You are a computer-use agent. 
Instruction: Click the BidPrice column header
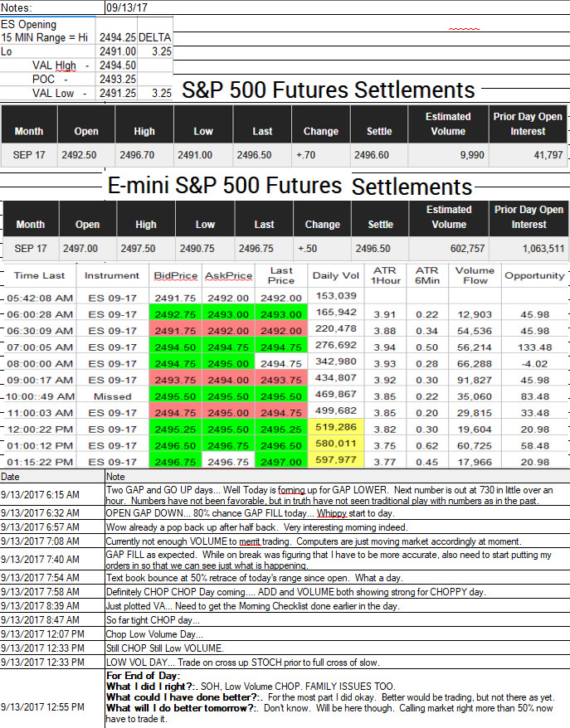tap(176, 275)
